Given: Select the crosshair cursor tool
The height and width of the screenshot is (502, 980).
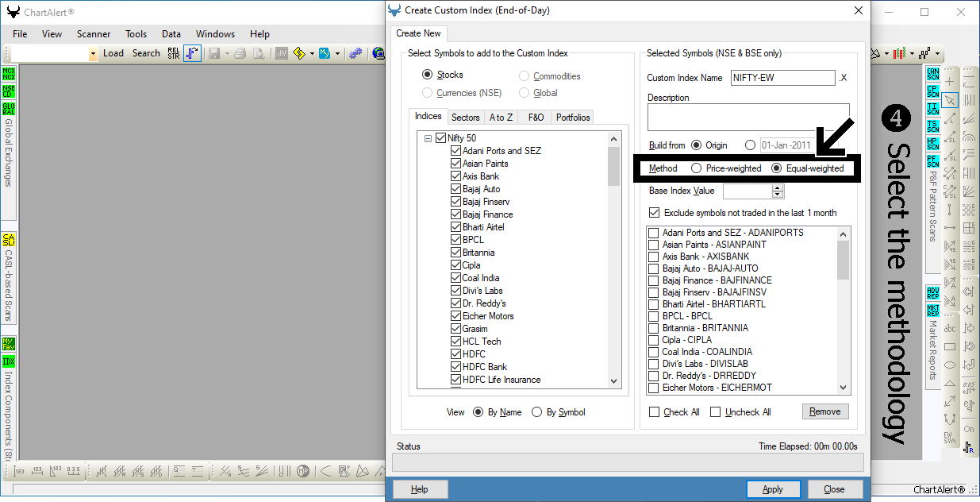Looking at the screenshot, I should tap(949, 81).
